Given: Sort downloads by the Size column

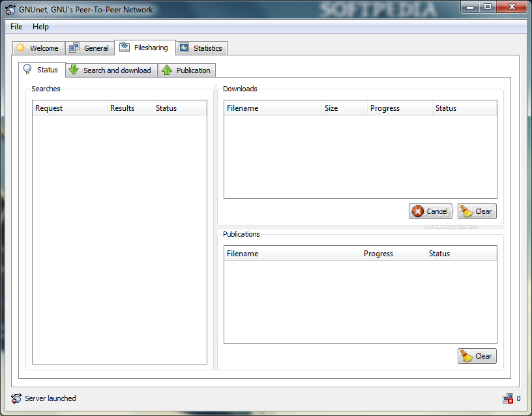Looking at the screenshot, I should click(x=344, y=108).
